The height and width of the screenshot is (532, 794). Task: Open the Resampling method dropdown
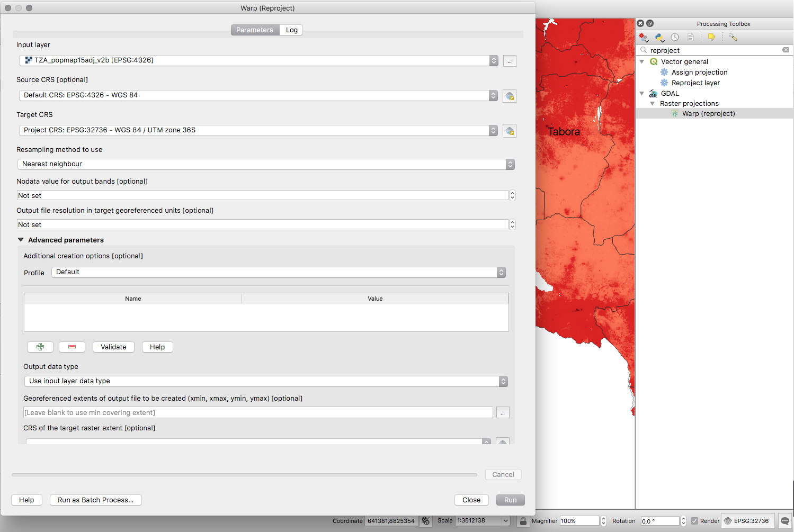pyautogui.click(x=266, y=164)
